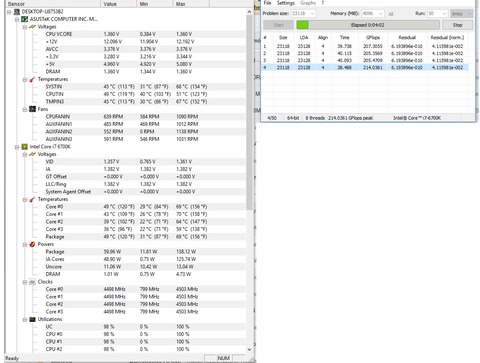The width and height of the screenshot is (480, 363).
Task: Select LinX result row with 205.3569 GFlops
Action: click(365, 53)
